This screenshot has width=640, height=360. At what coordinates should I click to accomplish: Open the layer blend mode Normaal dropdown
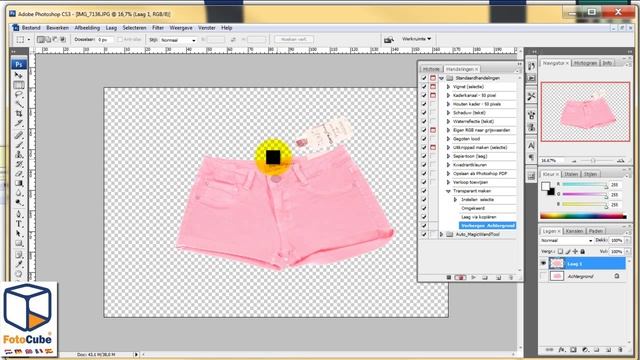click(567, 240)
